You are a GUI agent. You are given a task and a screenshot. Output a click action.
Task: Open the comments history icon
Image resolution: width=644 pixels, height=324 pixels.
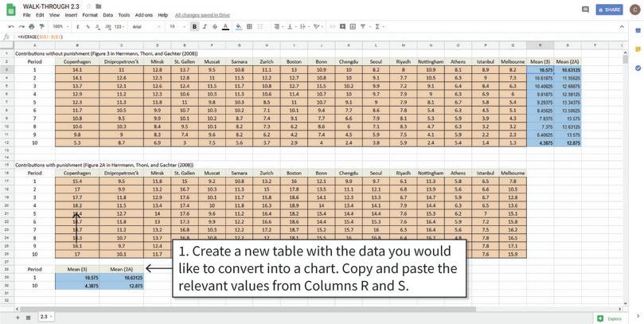click(x=586, y=10)
